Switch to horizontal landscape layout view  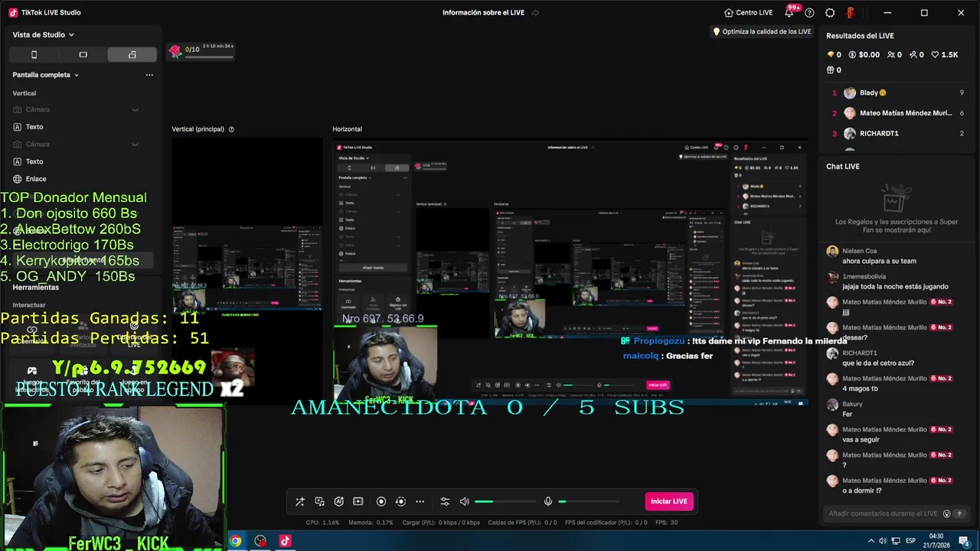click(x=83, y=54)
